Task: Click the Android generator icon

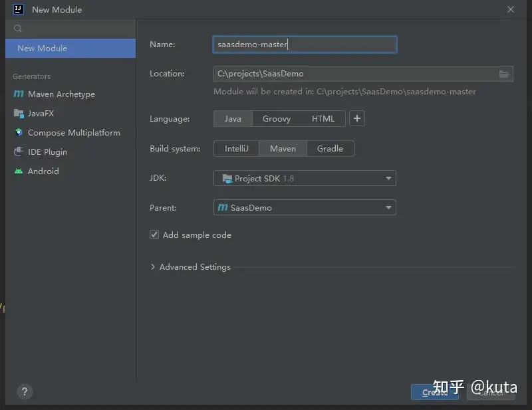Action: [x=19, y=171]
